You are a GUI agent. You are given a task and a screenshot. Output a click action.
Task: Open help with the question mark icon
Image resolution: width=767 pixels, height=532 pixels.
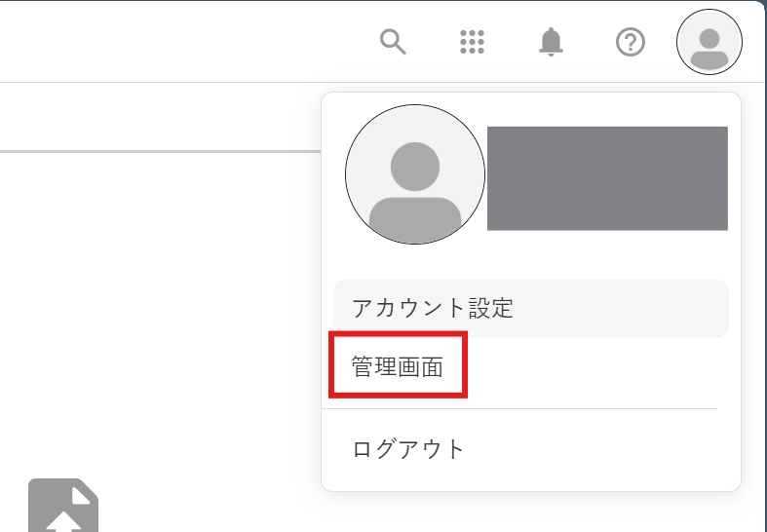pyautogui.click(x=630, y=42)
